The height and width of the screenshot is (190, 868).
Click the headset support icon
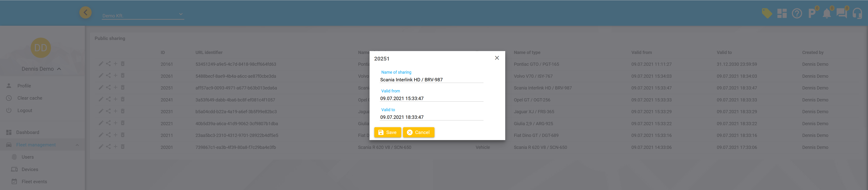(x=857, y=14)
